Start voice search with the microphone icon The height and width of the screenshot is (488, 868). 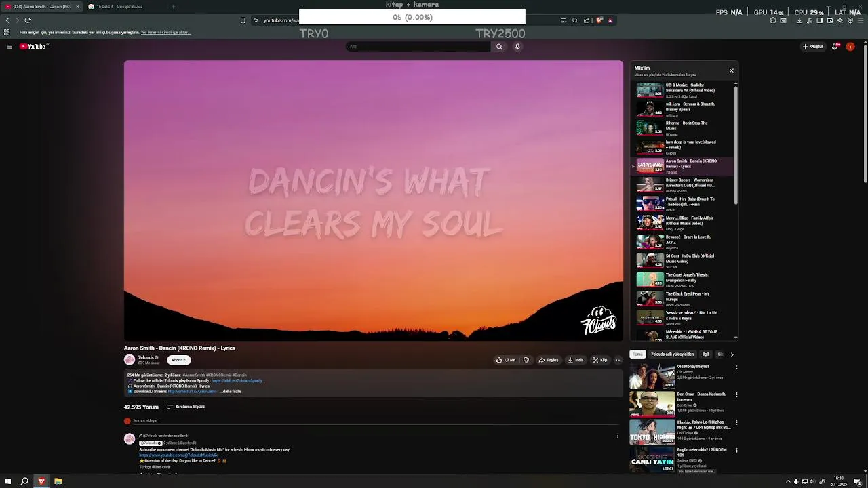coord(517,47)
